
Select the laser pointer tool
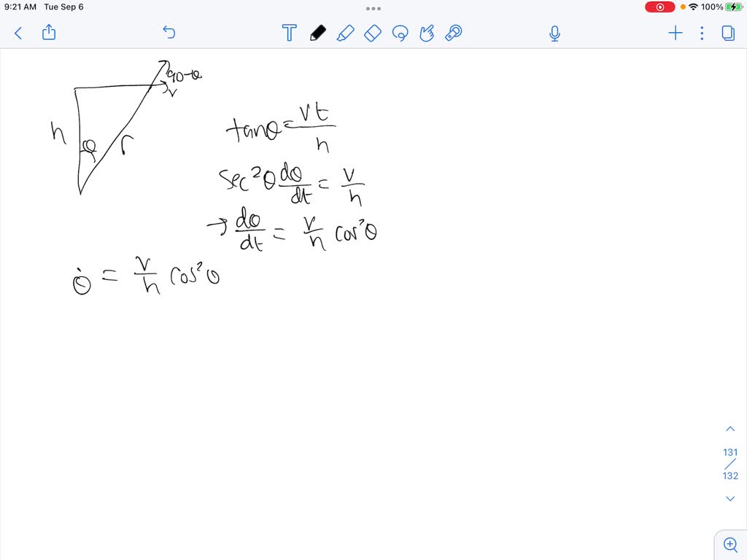453,33
